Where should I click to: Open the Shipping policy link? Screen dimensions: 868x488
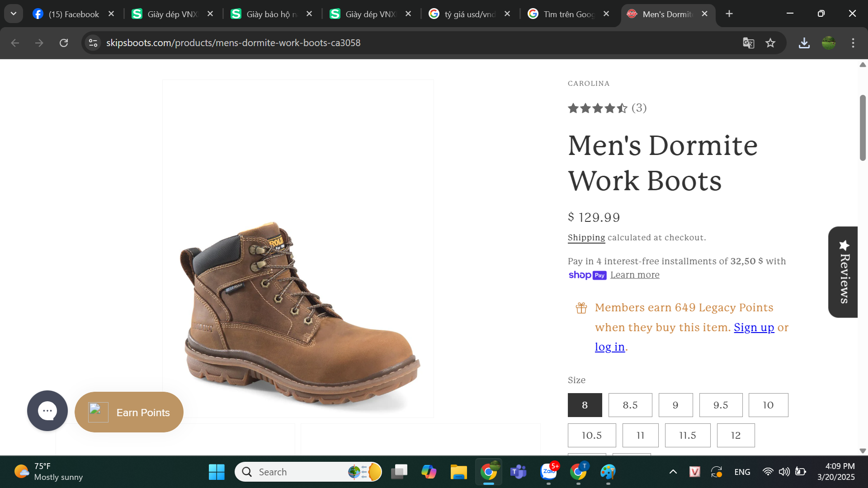tap(586, 238)
